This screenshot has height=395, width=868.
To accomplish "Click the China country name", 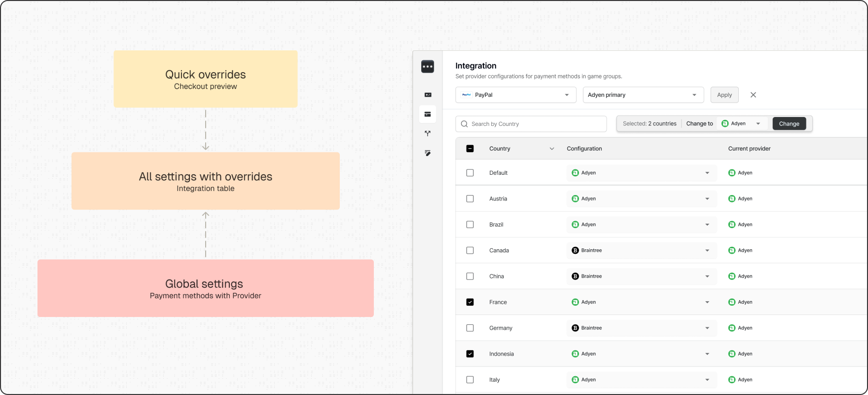I will point(497,276).
